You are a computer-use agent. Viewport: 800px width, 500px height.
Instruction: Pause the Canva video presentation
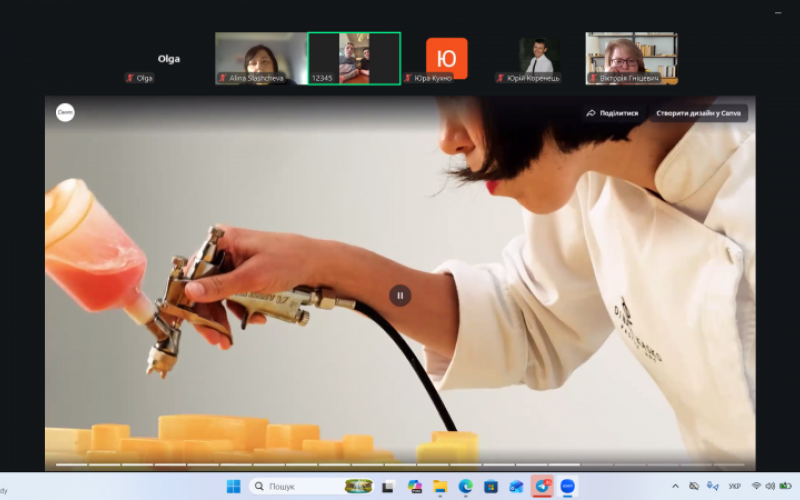(399, 295)
